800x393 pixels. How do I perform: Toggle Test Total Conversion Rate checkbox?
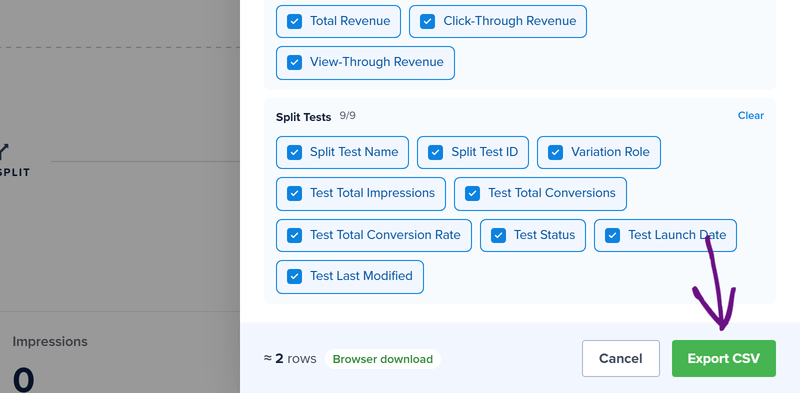294,235
